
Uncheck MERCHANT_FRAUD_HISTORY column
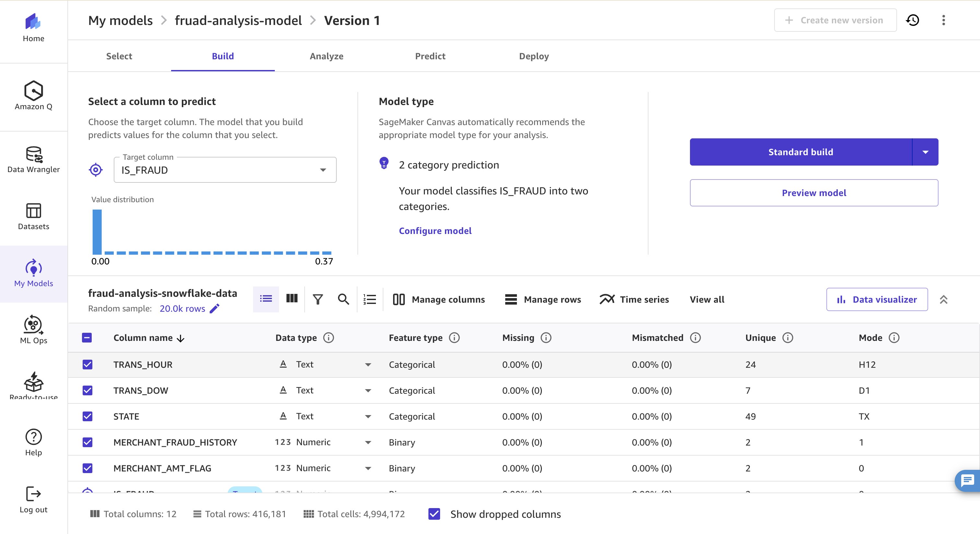(87, 442)
